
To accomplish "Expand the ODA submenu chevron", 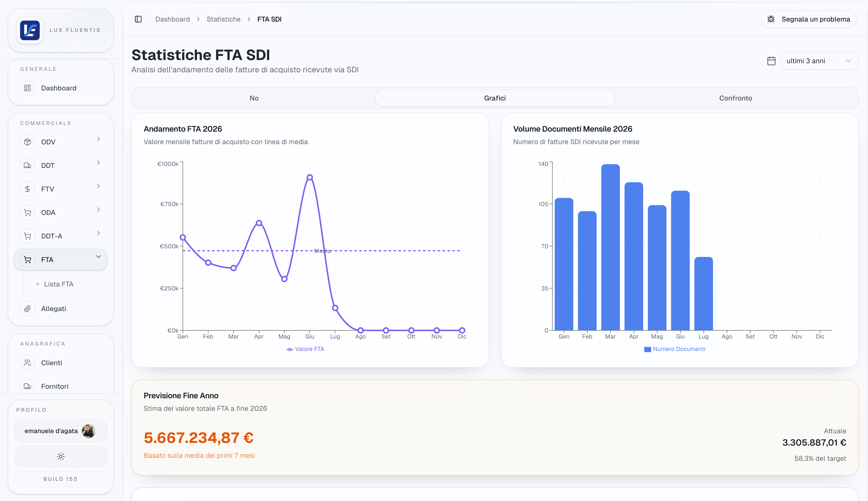I will (x=99, y=210).
